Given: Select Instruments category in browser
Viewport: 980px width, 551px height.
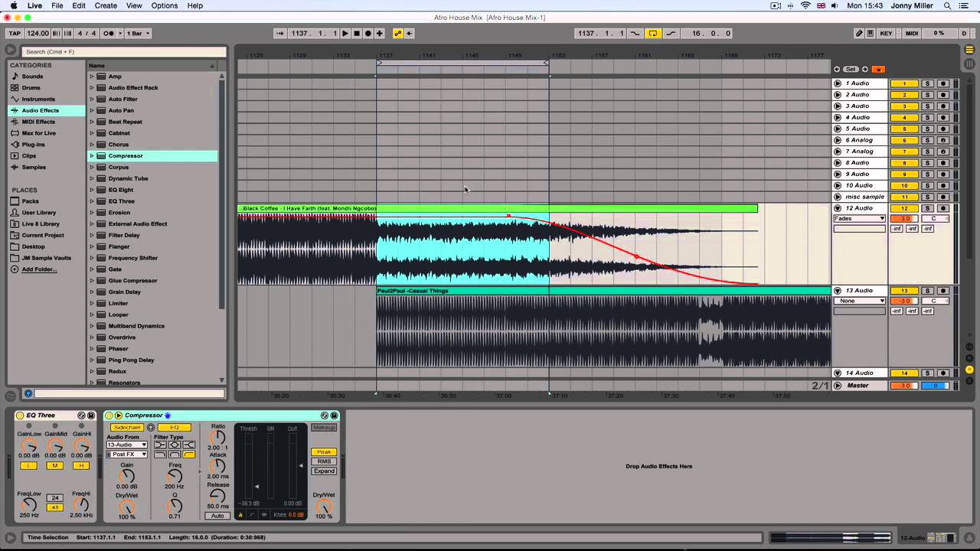Looking at the screenshot, I should 38,99.
